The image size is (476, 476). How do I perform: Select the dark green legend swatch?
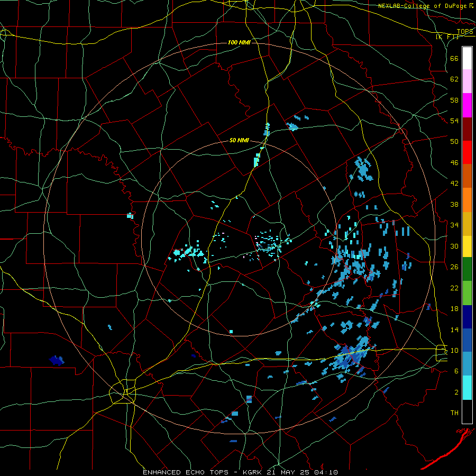pyautogui.click(x=467, y=269)
